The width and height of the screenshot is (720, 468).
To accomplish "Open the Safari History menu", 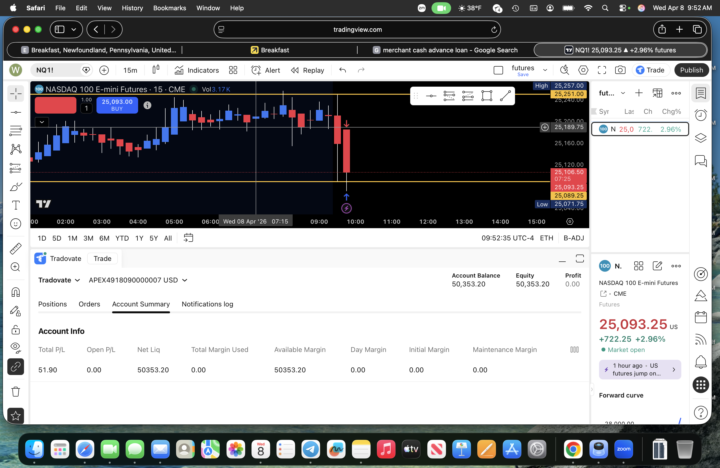I will tap(132, 8).
